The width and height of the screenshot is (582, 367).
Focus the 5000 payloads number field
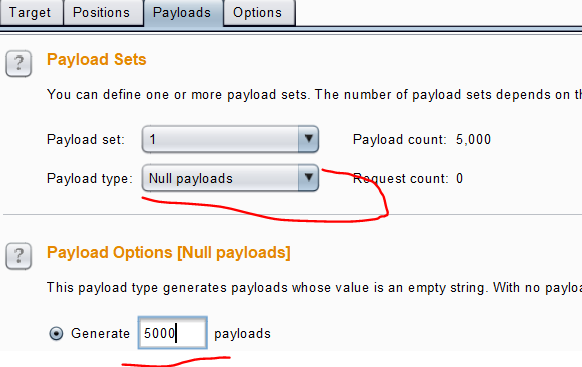click(x=173, y=333)
